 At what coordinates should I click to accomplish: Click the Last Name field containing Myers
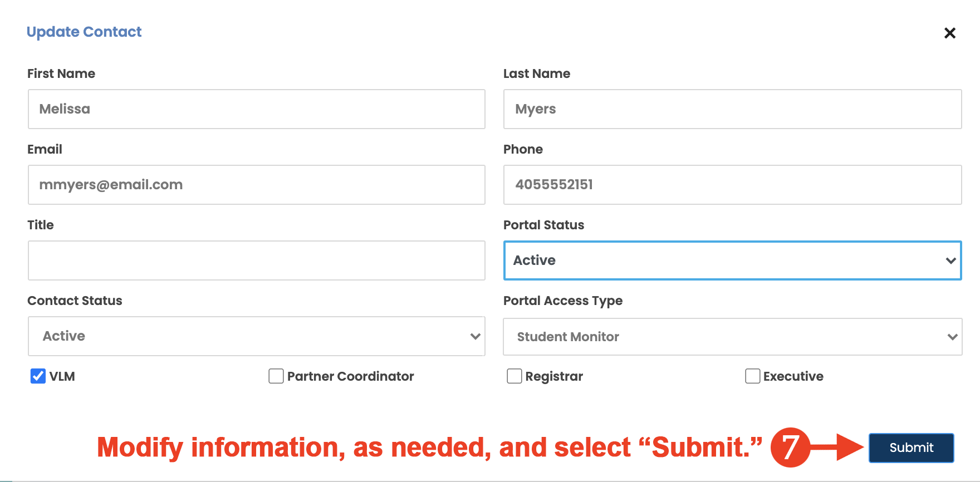732,109
